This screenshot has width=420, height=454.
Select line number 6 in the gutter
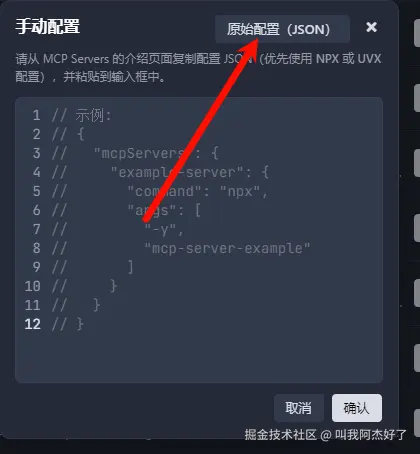coord(36,210)
